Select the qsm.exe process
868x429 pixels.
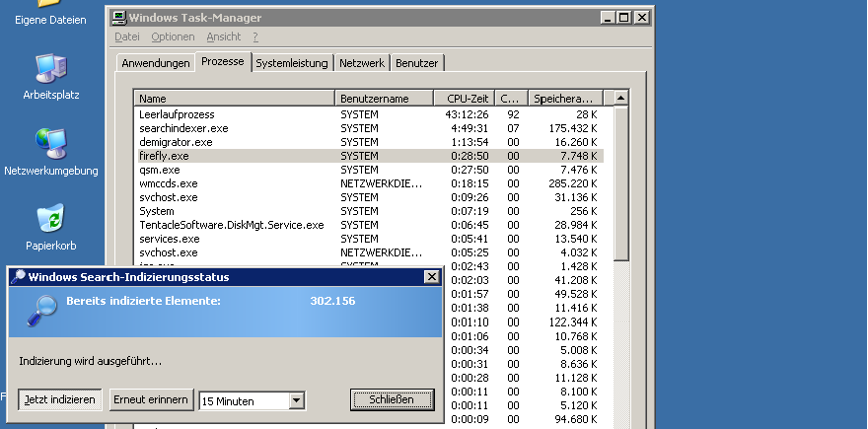tap(370, 170)
